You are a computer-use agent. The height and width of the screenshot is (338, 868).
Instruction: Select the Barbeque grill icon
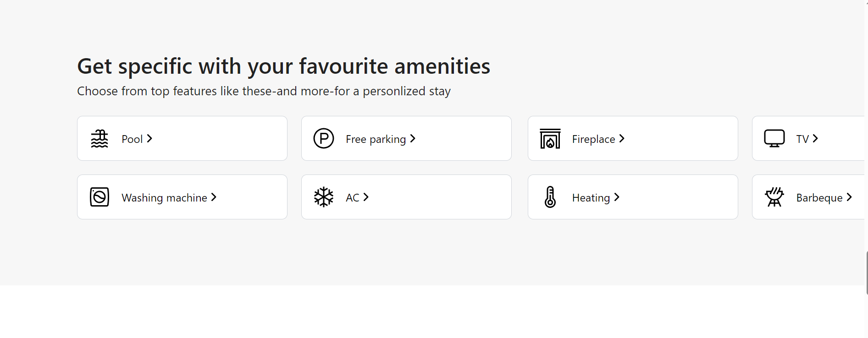pyautogui.click(x=774, y=196)
